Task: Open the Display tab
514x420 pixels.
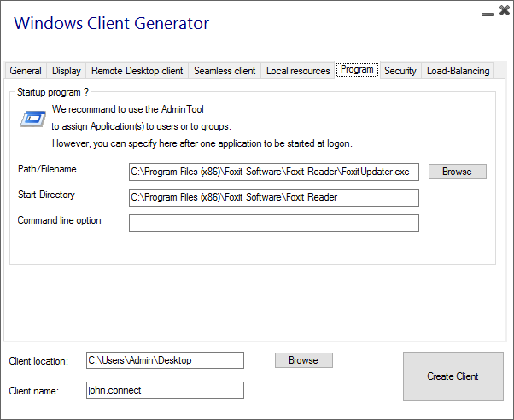Action: (67, 71)
